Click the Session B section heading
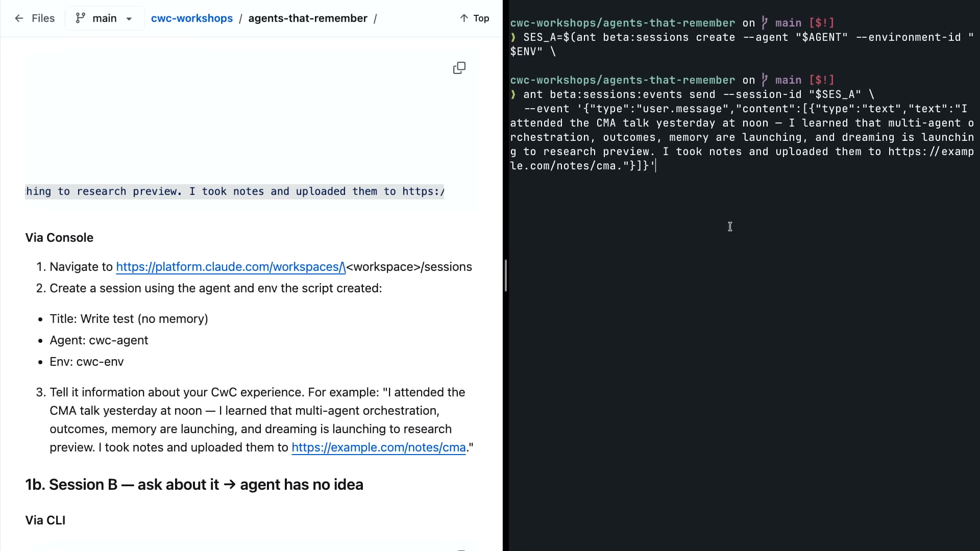Screen dimensions: 980x551 point(194,485)
